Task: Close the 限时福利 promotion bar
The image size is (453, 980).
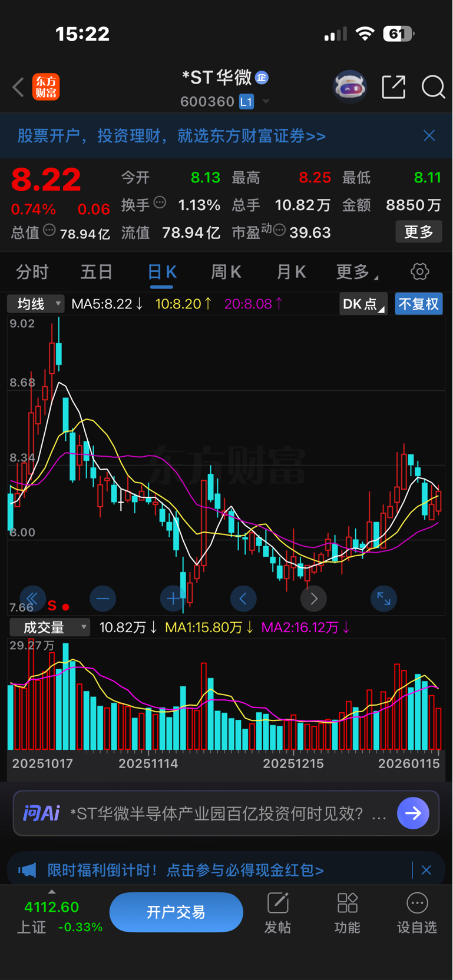Action: (x=426, y=870)
